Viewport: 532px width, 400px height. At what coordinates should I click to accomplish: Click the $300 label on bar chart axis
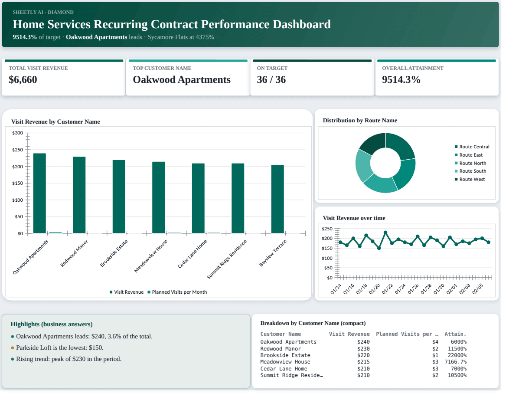click(x=18, y=133)
